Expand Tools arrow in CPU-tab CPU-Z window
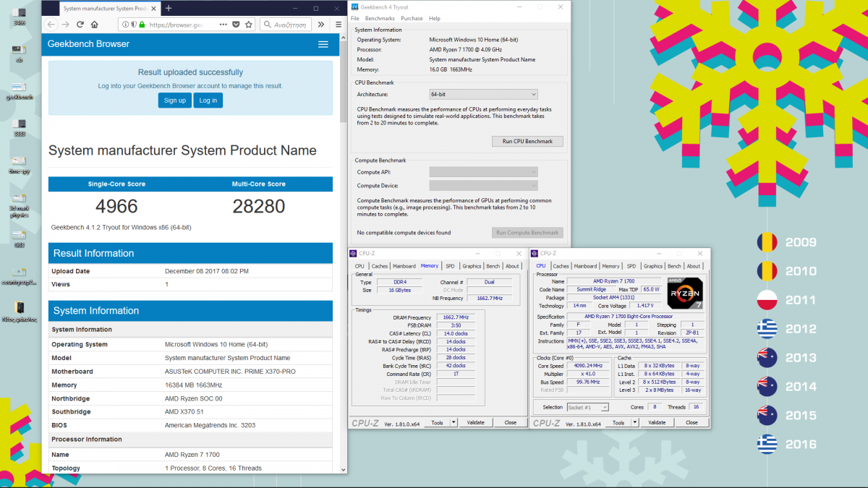 click(635, 422)
